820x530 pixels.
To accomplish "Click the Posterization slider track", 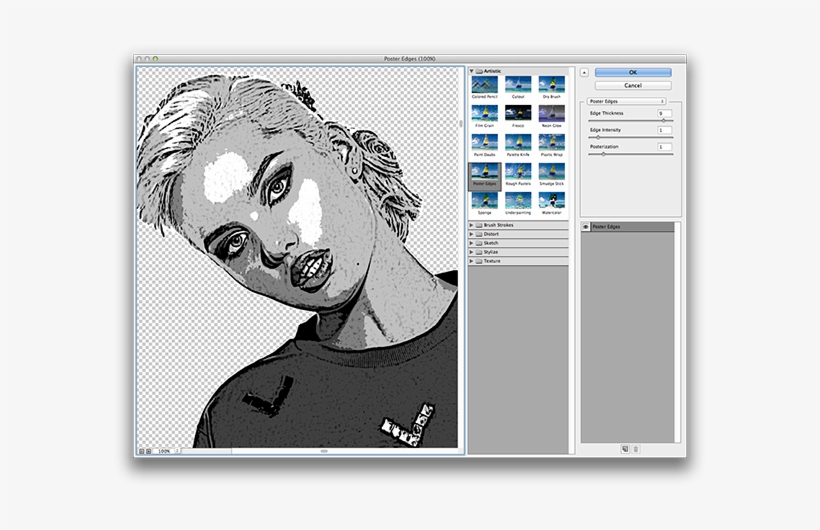I will [630, 154].
